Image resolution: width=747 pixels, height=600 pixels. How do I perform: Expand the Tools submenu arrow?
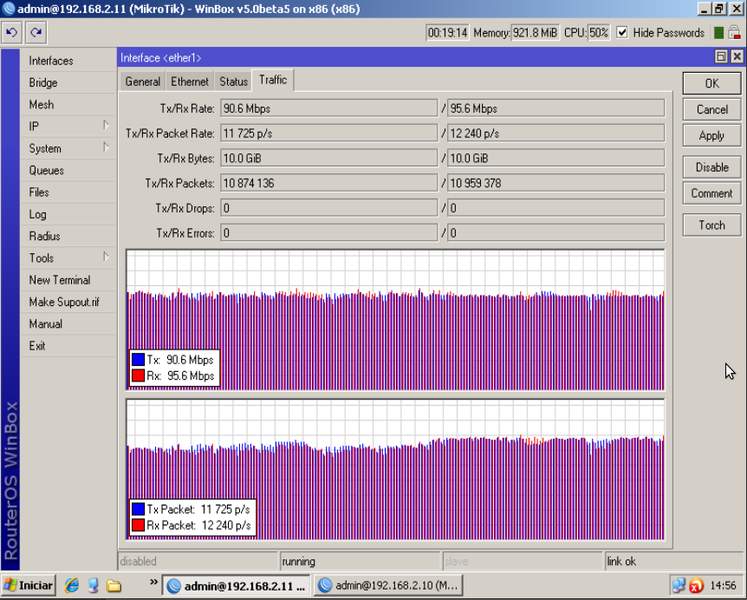pyautogui.click(x=106, y=257)
